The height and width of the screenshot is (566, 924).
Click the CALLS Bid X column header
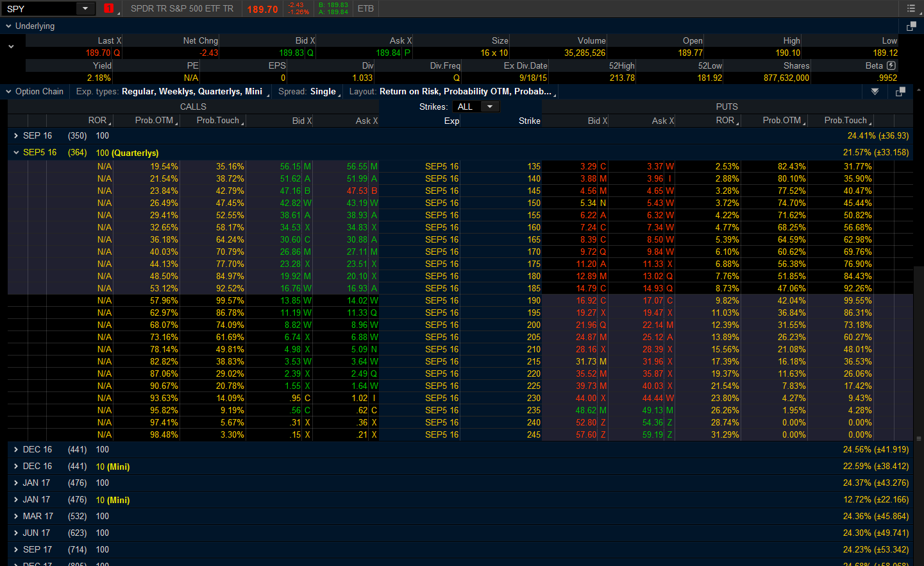pos(302,121)
